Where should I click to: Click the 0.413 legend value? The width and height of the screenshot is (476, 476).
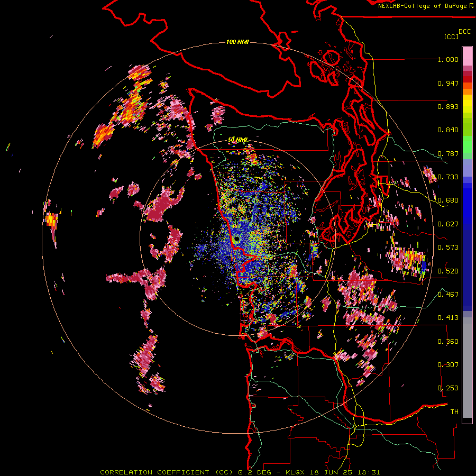pos(448,318)
